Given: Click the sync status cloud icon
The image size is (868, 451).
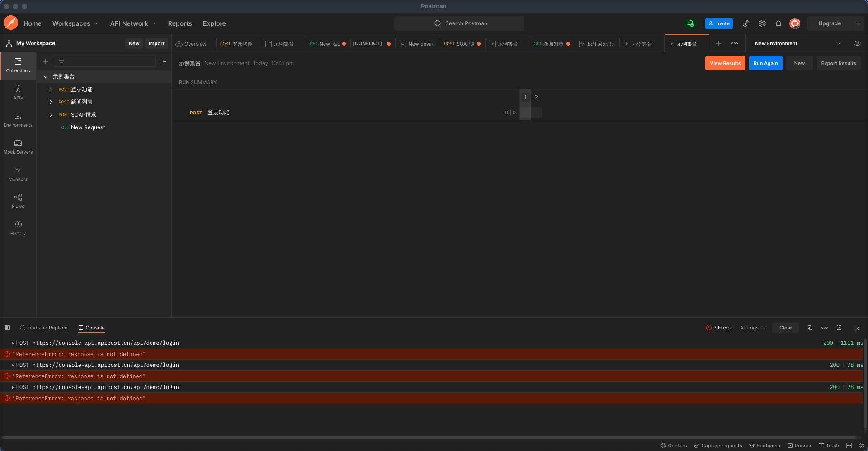Looking at the screenshot, I should point(690,23).
